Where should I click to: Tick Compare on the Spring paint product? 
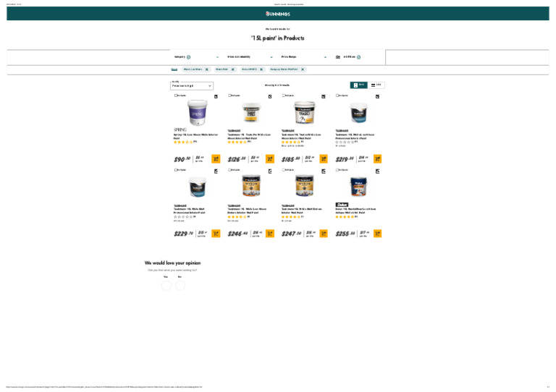(x=175, y=95)
